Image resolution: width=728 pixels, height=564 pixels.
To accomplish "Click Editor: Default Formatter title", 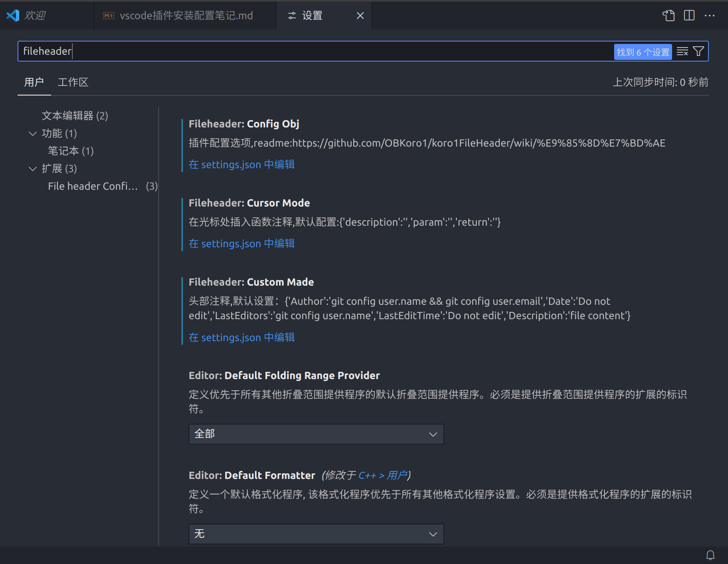I will click(x=252, y=475).
